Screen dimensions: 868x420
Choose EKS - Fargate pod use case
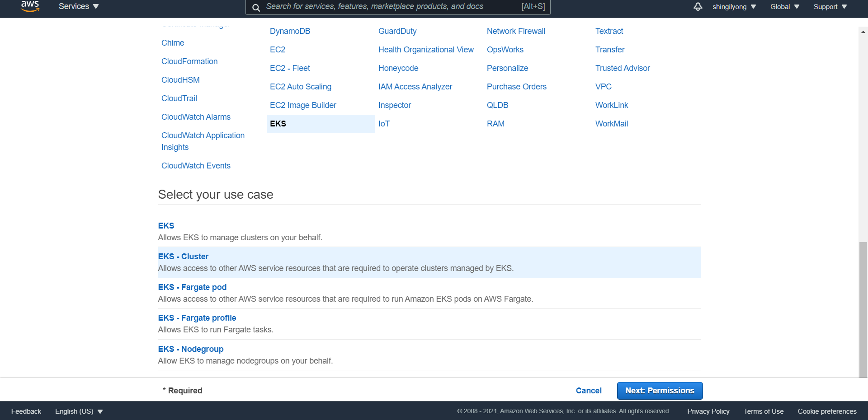429,293
